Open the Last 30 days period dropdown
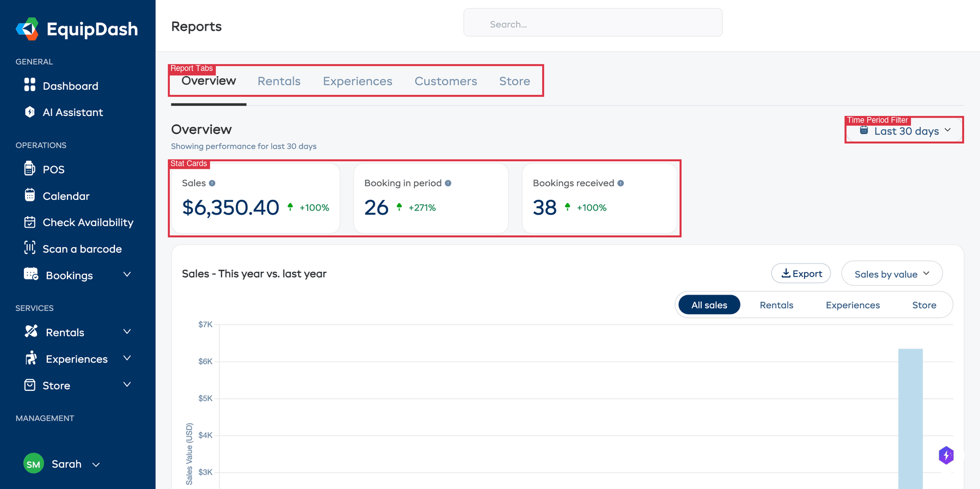Screen dimensions: 980x489 click(905, 131)
